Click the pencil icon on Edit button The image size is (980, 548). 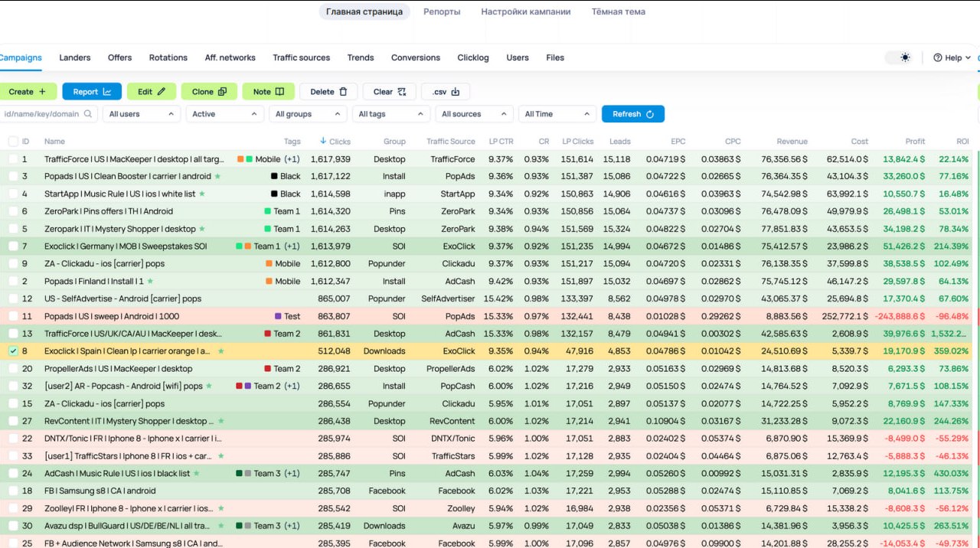[162, 92]
